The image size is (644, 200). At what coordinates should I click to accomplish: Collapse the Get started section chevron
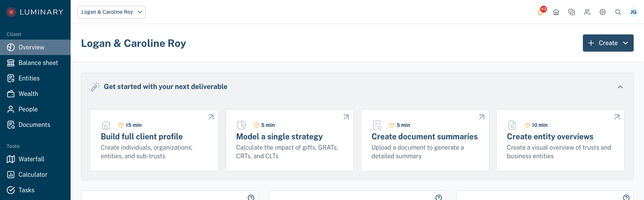[620, 87]
